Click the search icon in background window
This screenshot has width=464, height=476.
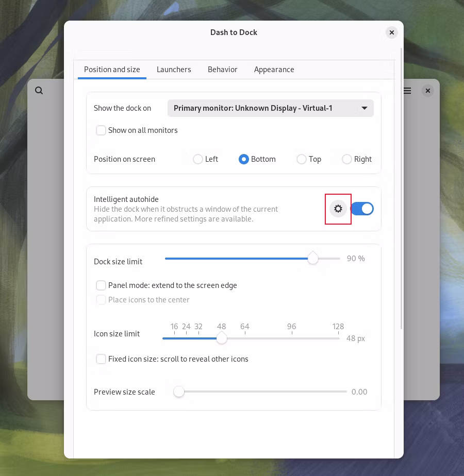coord(39,91)
